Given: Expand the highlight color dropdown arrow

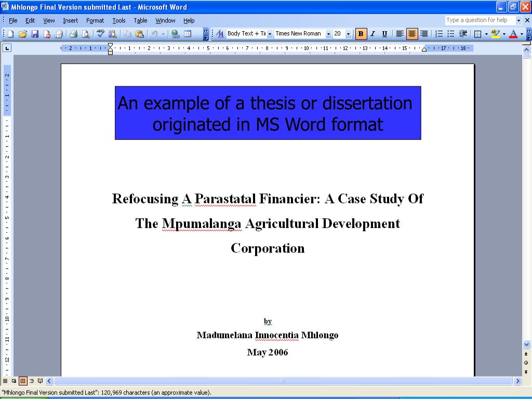Looking at the screenshot, I should (504, 34).
